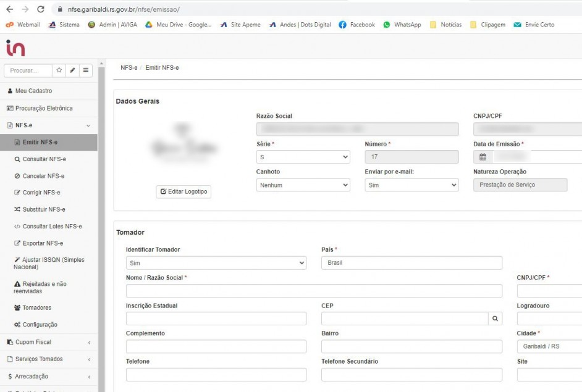Open the Enviar por e-mail dropdown
This screenshot has height=392, width=582.
pos(411,185)
